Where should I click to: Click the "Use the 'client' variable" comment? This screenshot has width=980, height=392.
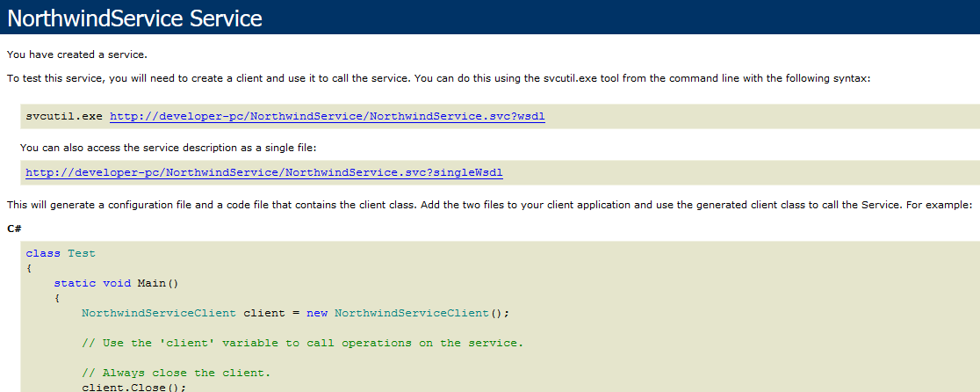tap(302, 343)
